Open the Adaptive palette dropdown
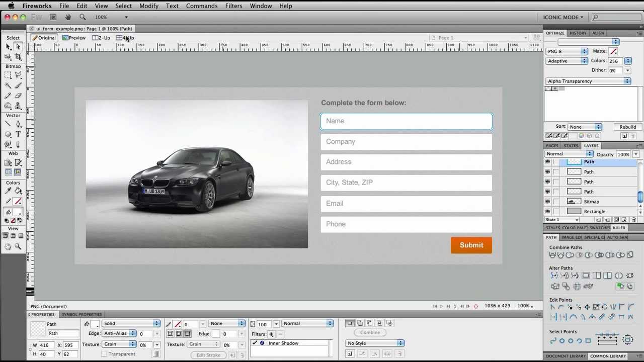The width and height of the screenshot is (644, 362). 567,61
